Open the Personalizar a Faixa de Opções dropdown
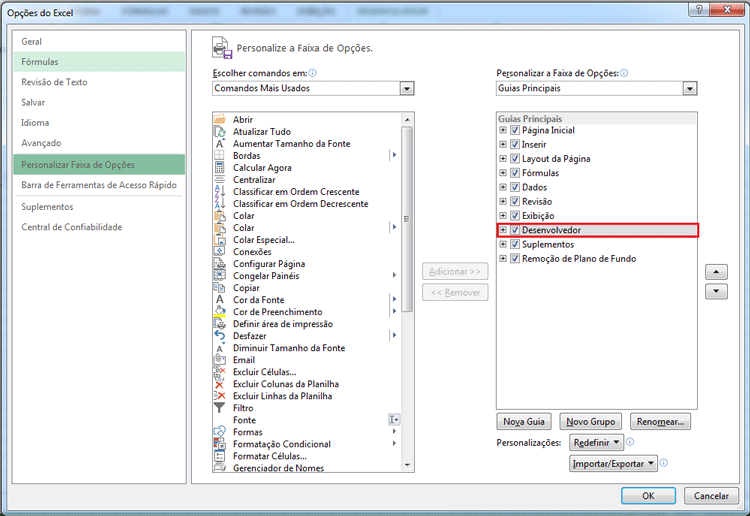The height and width of the screenshot is (516, 750). coord(689,88)
